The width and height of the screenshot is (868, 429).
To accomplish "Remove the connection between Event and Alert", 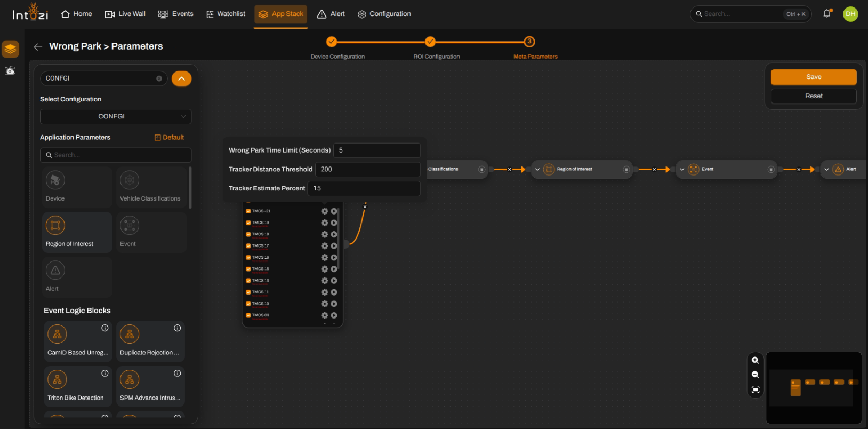I will [799, 170].
